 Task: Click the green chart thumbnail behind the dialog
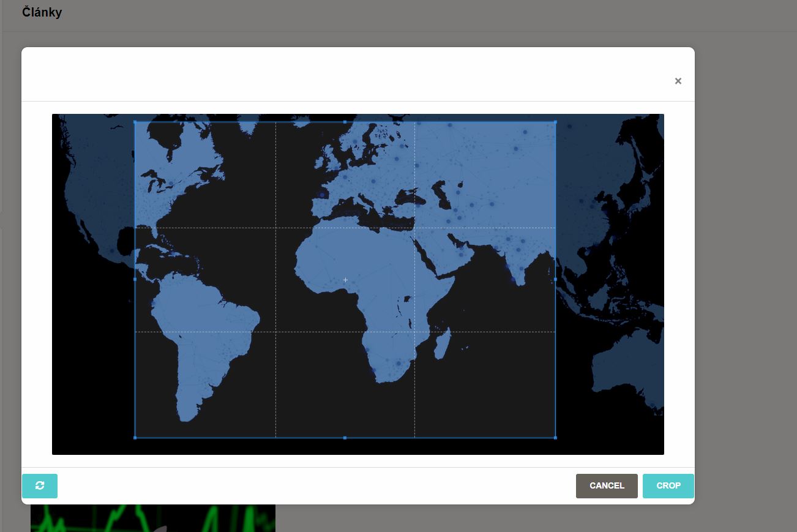(x=153, y=518)
